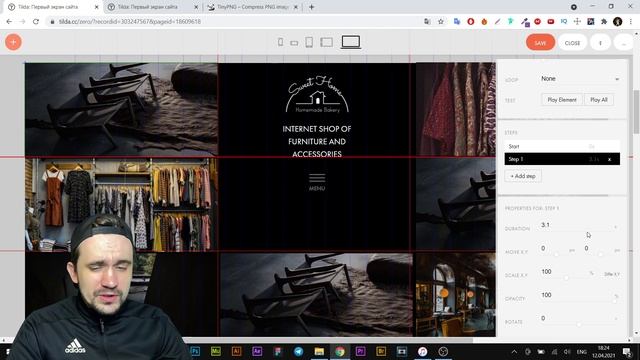Select the desktop screen view icon
The width and height of the screenshot is (640, 360).
pyautogui.click(x=351, y=42)
